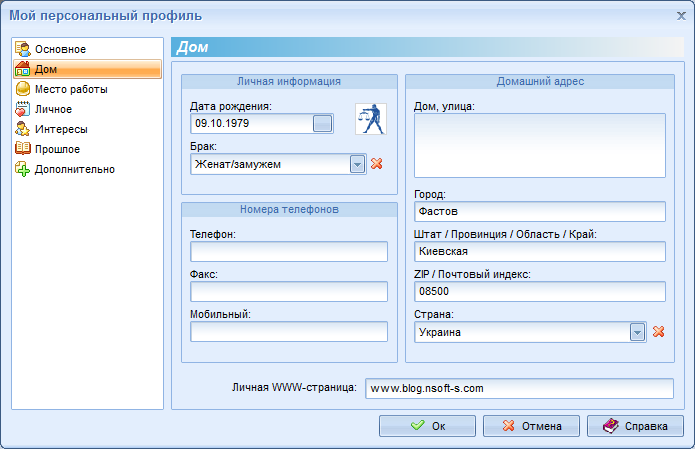Viewport: 695px width, 449px height.
Task: Click the Украина country combo box
Action: [x=530, y=332]
